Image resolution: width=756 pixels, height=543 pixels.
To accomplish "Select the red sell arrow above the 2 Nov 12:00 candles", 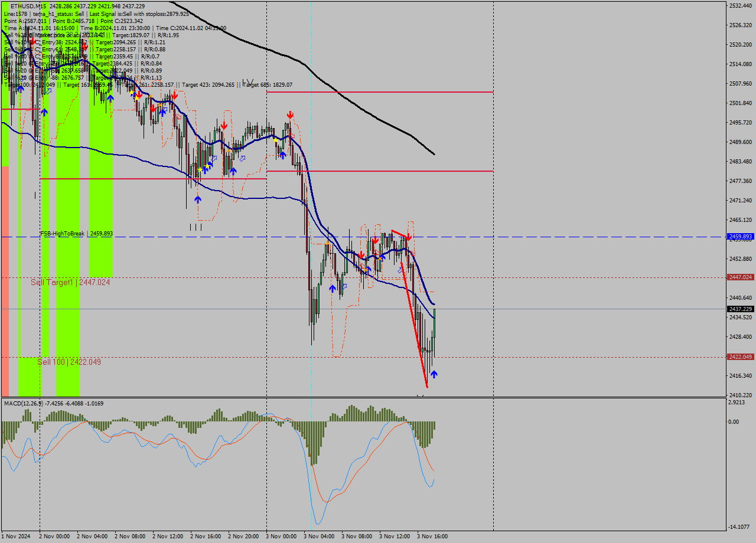I will point(175,94).
